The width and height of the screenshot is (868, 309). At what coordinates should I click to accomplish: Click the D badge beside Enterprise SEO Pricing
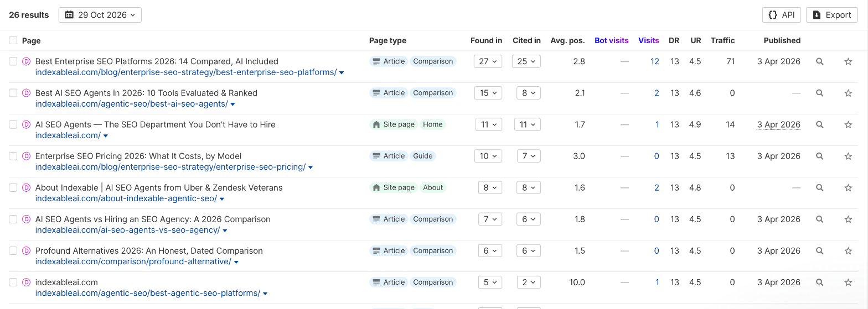pos(26,156)
